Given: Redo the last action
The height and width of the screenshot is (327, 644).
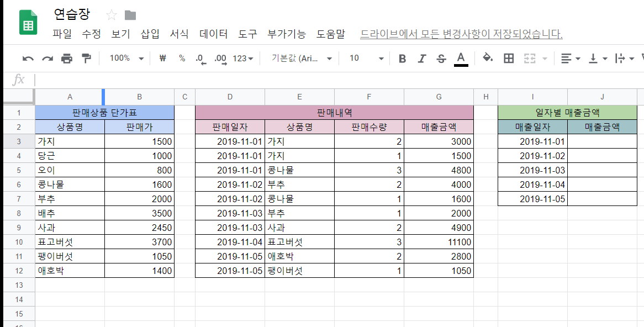Looking at the screenshot, I should (47, 59).
